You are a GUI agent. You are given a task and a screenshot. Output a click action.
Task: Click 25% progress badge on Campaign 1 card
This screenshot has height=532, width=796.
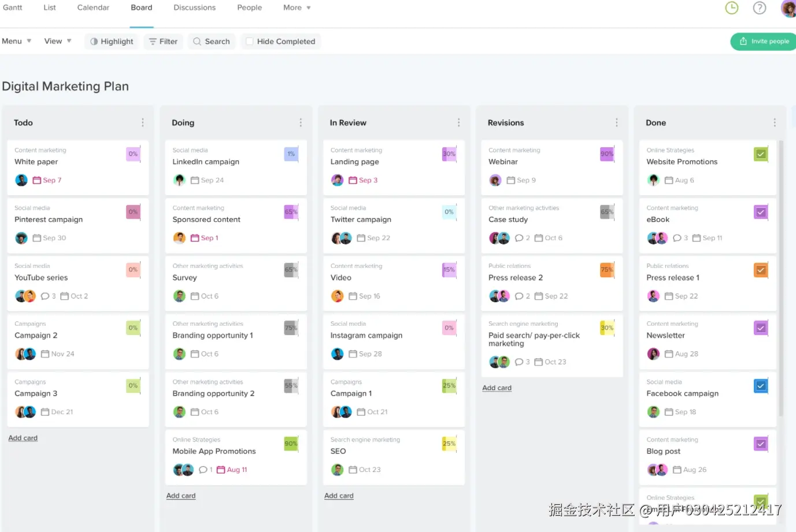449,386
